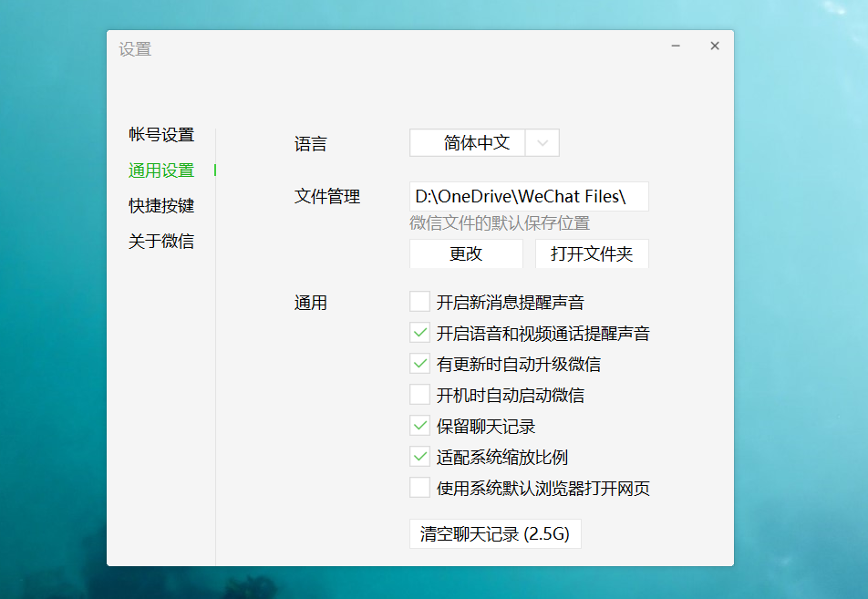Viewport: 868px width, 599px height.
Task: Uncheck 保留聊天记录 option
Action: [420, 427]
